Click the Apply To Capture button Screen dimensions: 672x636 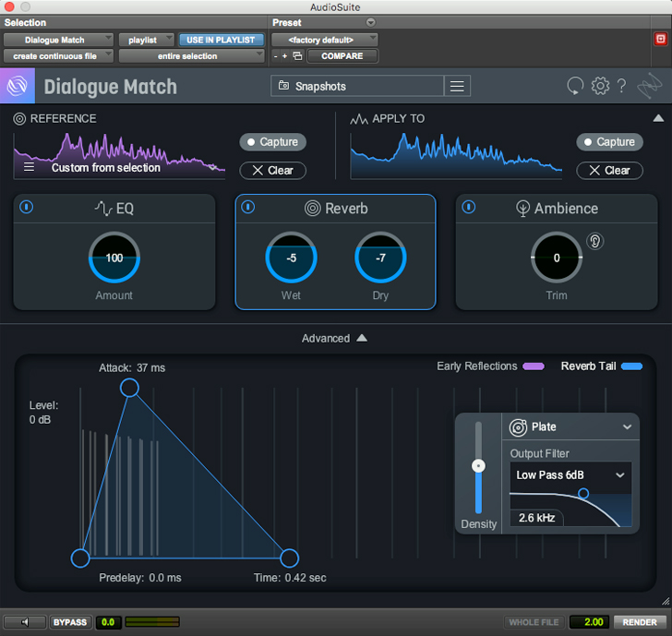point(609,142)
